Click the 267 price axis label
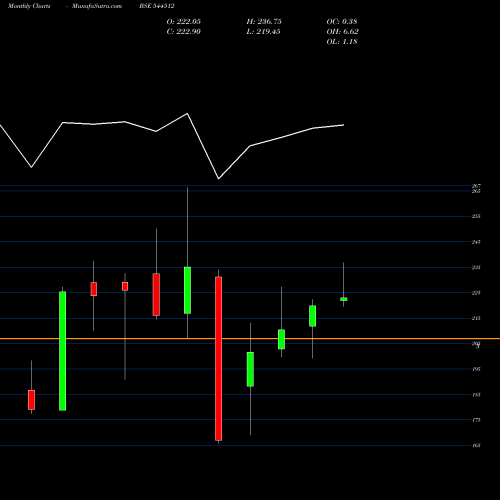 coord(476,186)
